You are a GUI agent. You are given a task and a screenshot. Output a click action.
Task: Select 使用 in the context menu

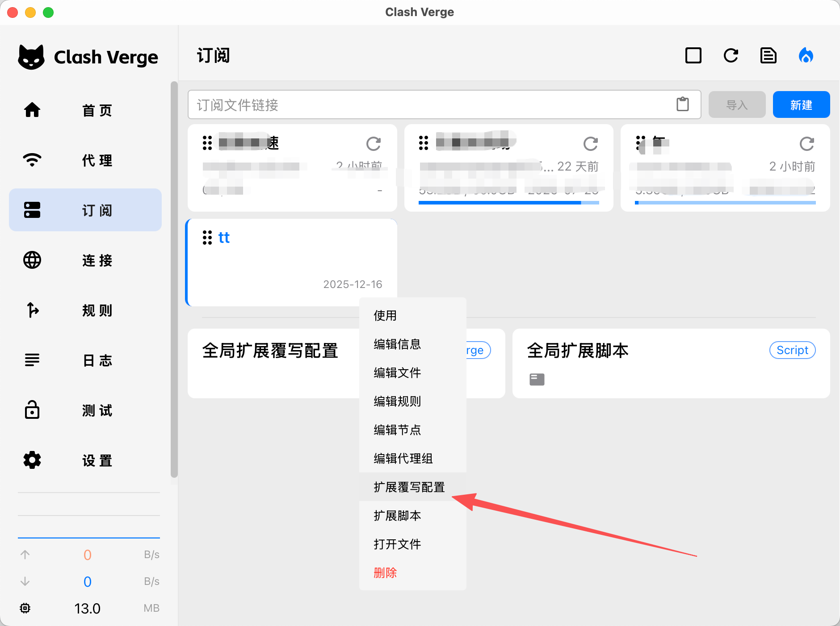pos(385,315)
